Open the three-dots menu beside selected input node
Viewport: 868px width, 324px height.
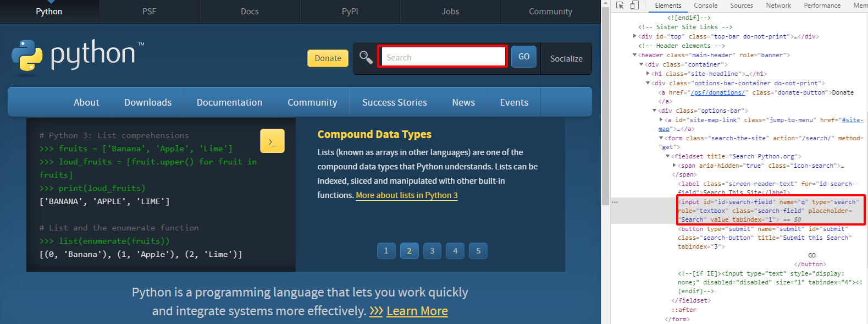615,202
